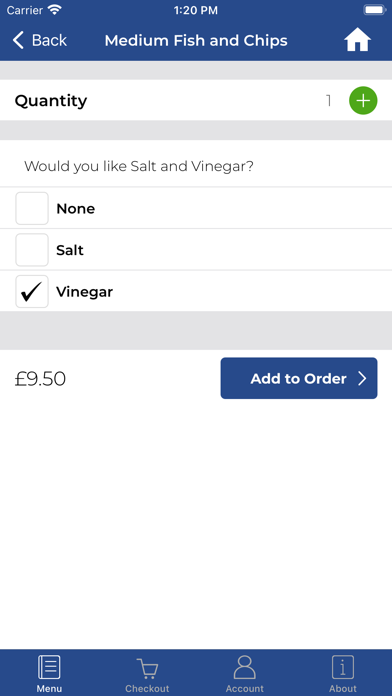
Task: Open the About info icon
Action: [x=343, y=667]
